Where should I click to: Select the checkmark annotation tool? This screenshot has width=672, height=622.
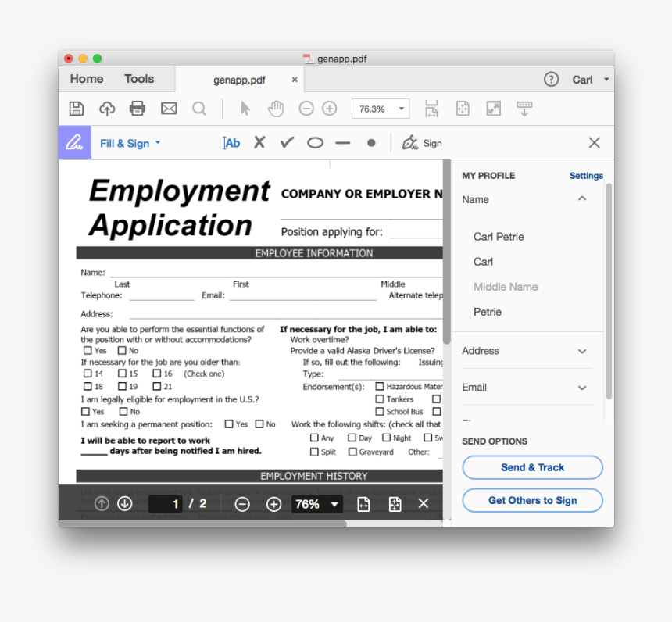(x=286, y=143)
